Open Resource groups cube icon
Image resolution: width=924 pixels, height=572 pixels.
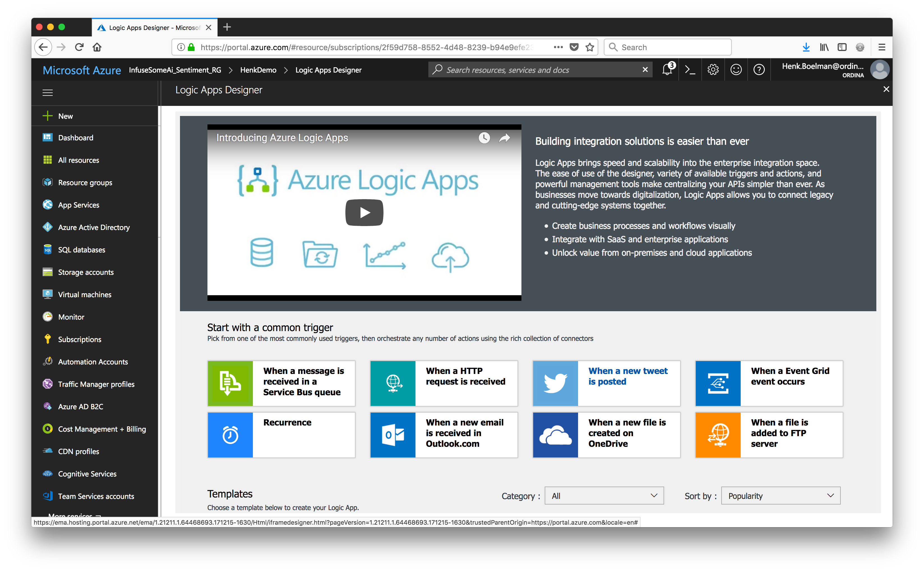pyautogui.click(x=47, y=182)
